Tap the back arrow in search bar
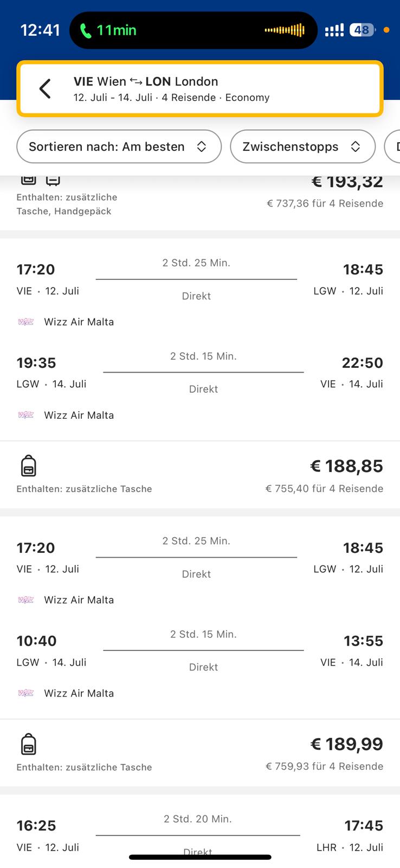 point(45,88)
